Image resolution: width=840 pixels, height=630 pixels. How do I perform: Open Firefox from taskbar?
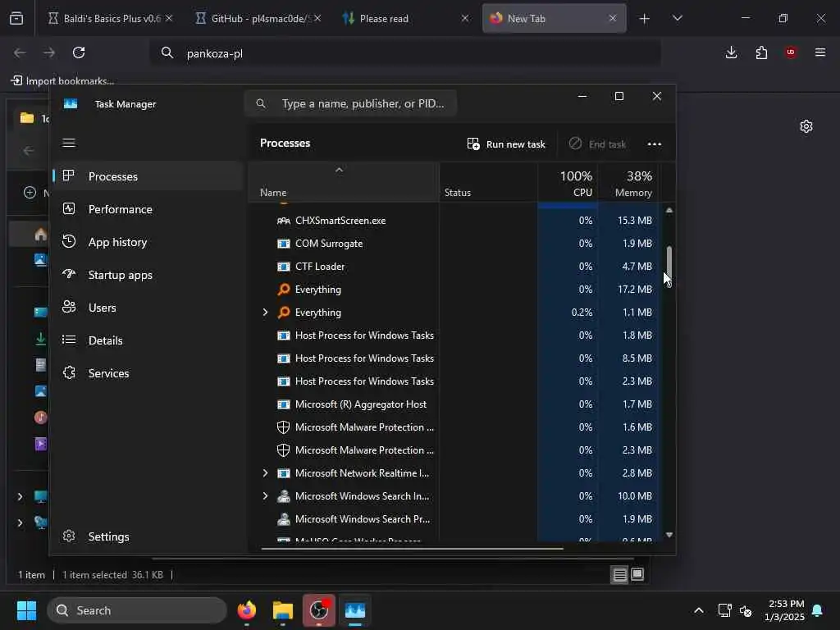tap(247, 610)
